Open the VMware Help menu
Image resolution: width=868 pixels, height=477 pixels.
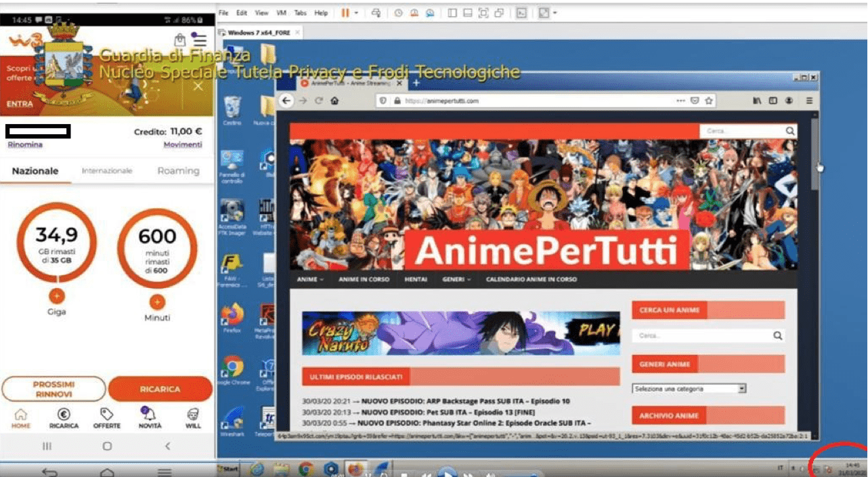[x=321, y=13]
